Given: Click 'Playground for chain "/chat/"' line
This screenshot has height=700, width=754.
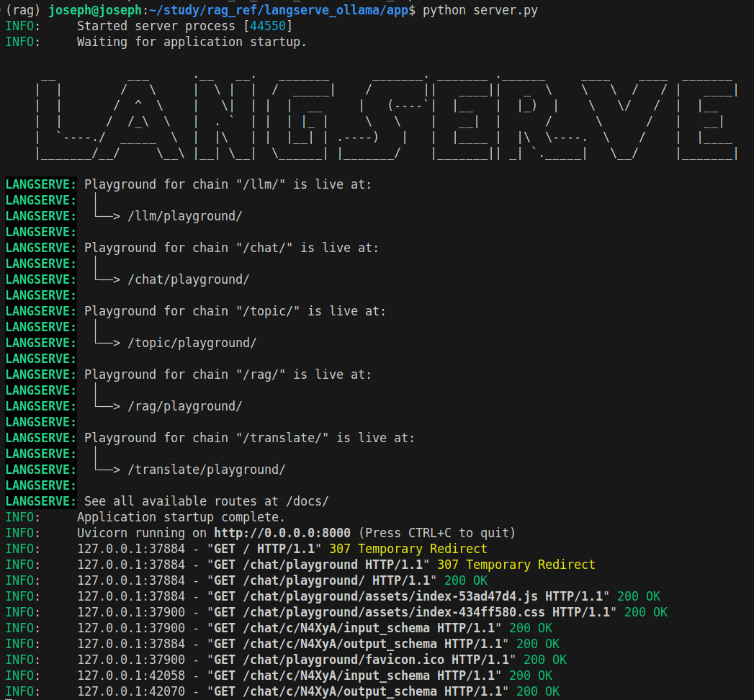Looking at the screenshot, I should click(231, 248).
